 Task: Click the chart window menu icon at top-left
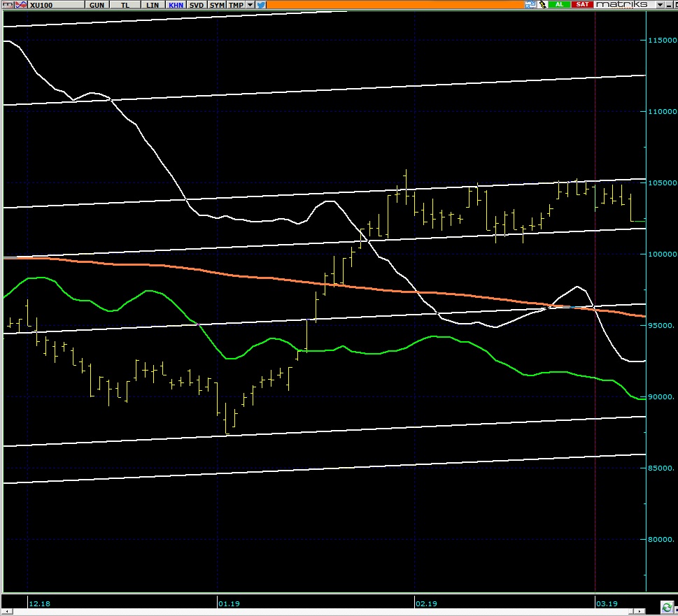tap(8, 5)
